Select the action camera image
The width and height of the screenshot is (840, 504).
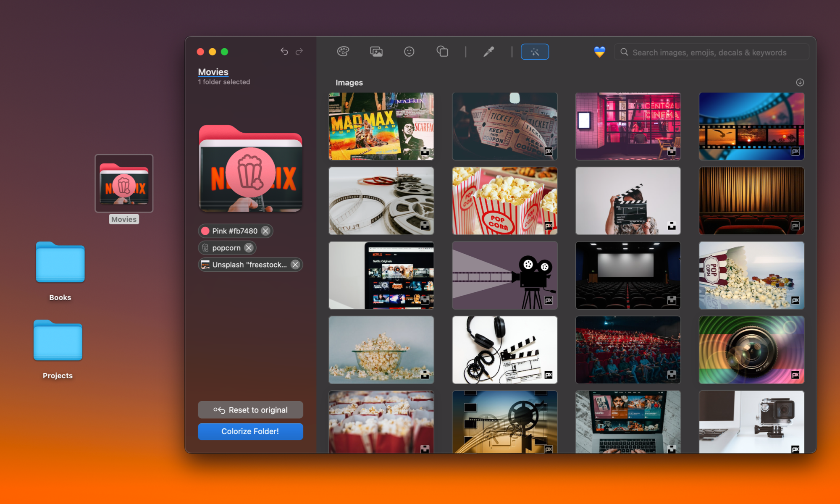coord(751,422)
